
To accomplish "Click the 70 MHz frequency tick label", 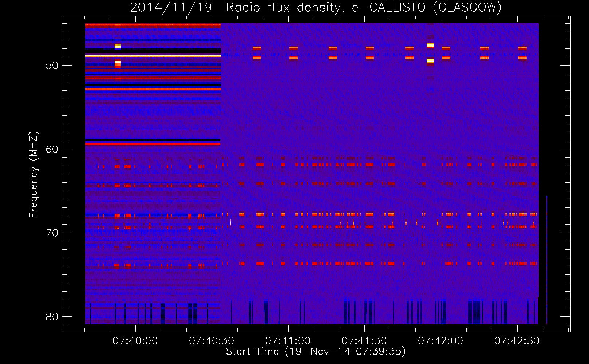I will point(52,233).
